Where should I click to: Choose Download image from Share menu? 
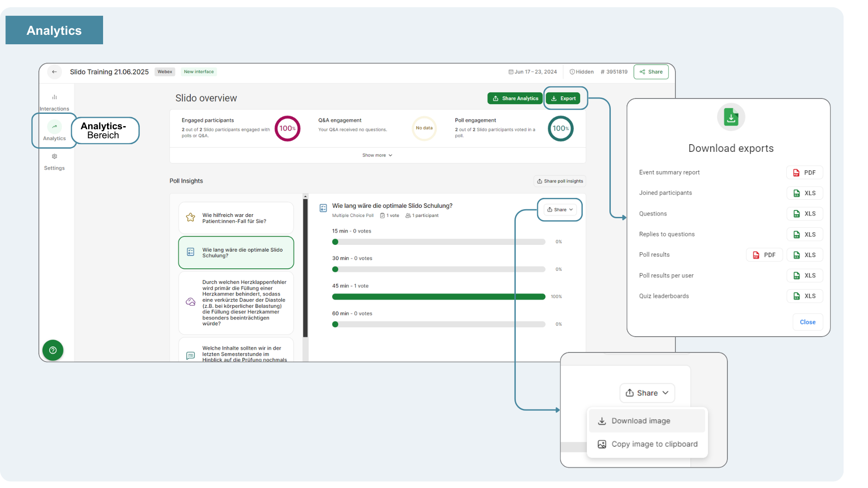click(647, 421)
